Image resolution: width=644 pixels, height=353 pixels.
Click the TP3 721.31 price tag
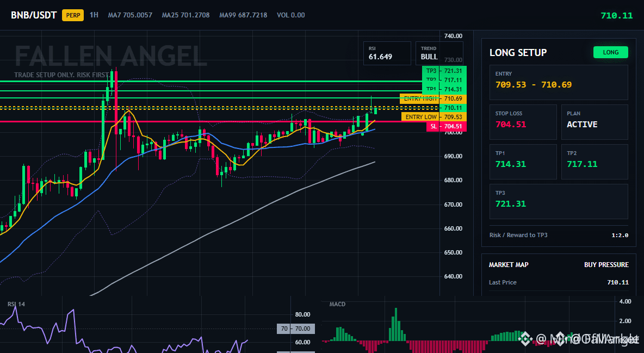coord(444,71)
